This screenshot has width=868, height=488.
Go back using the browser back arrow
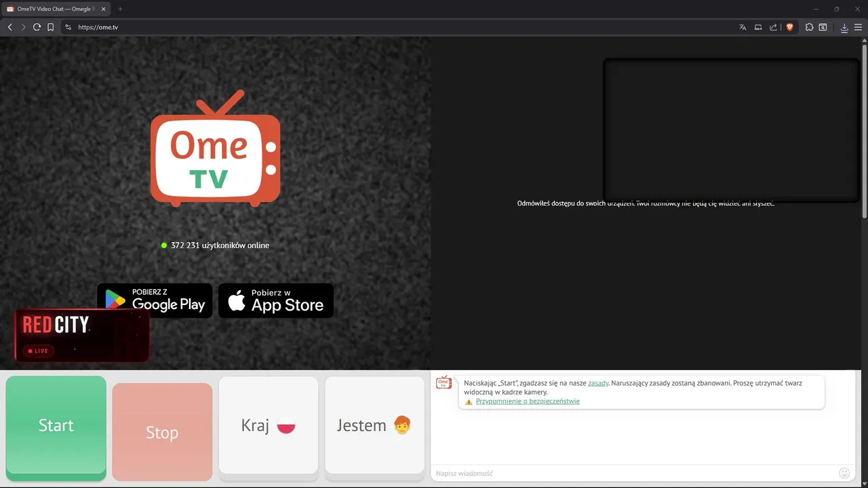(9, 27)
